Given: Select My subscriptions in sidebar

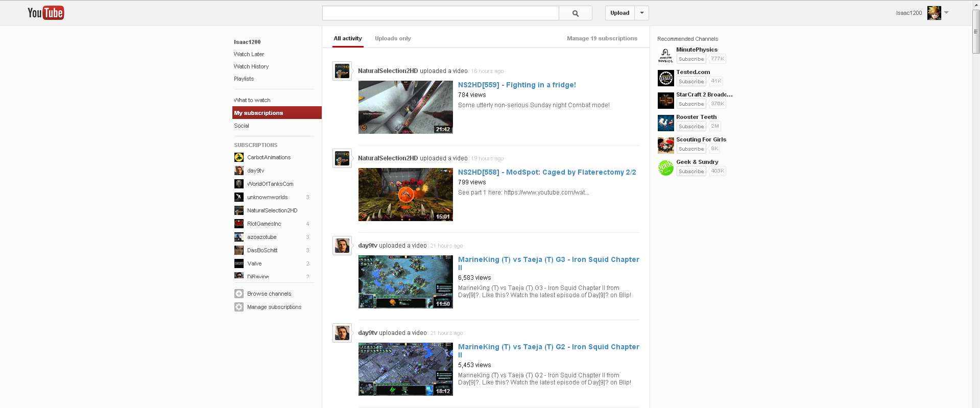Looking at the screenshot, I should pos(277,113).
